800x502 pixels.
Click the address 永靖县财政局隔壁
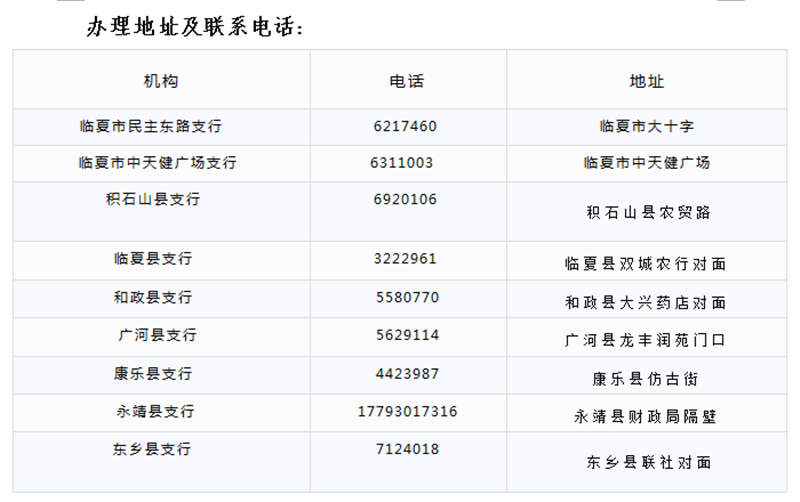[645, 417]
